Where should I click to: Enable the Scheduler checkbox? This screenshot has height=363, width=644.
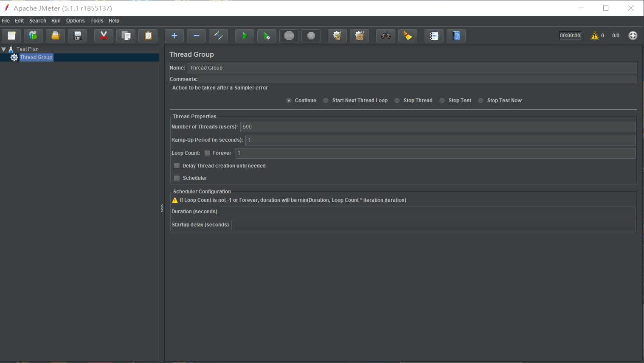[177, 178]
